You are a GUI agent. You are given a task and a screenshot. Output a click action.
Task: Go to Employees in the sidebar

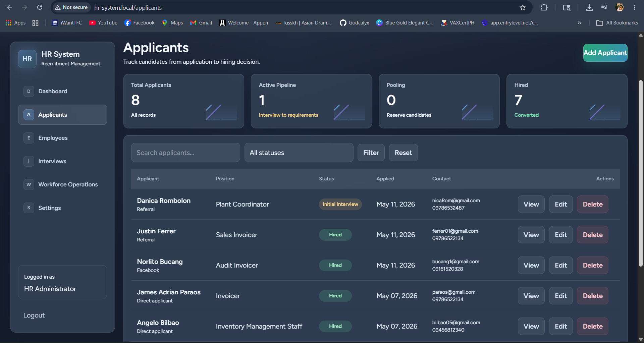(62, 138)
